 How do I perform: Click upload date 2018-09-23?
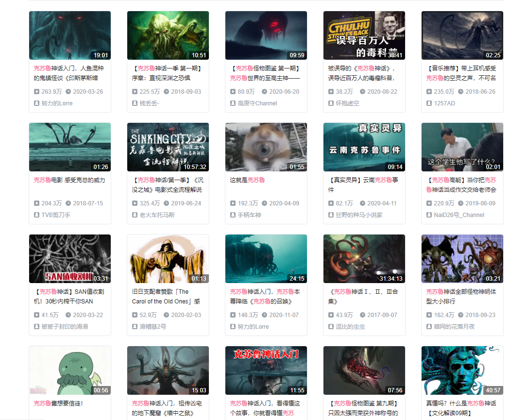(x=480, y=315)
